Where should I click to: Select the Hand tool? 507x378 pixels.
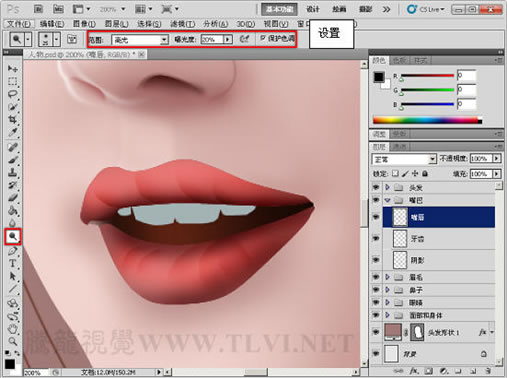13,329
